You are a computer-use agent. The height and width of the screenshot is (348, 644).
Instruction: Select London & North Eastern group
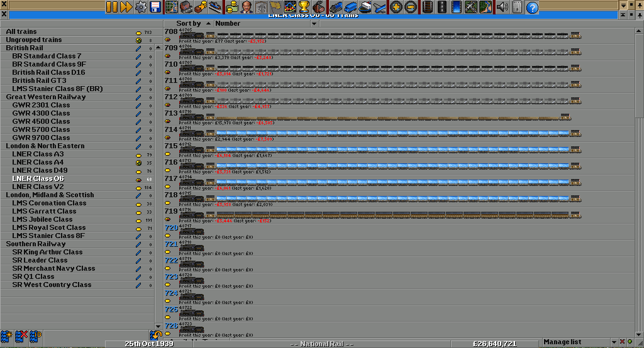[x=77, y=146]
